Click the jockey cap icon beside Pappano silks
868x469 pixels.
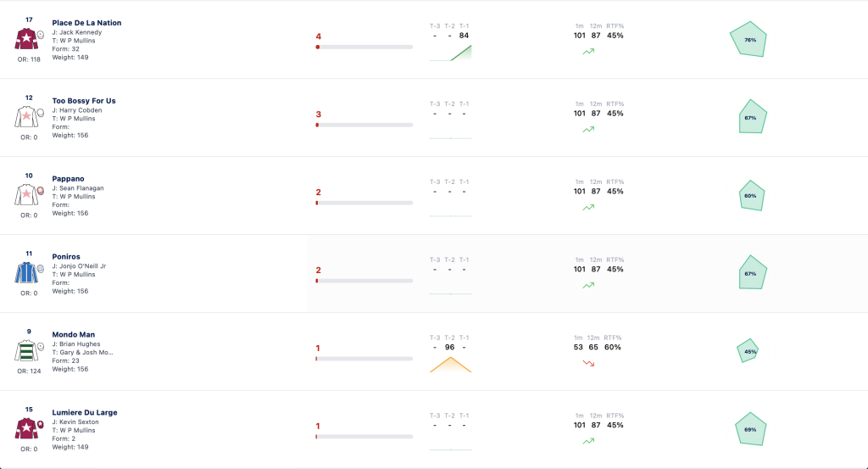pos(41,191)
